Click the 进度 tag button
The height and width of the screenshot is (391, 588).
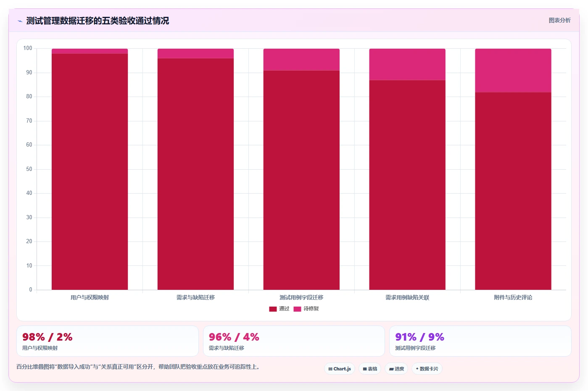[x=396, y=369]
